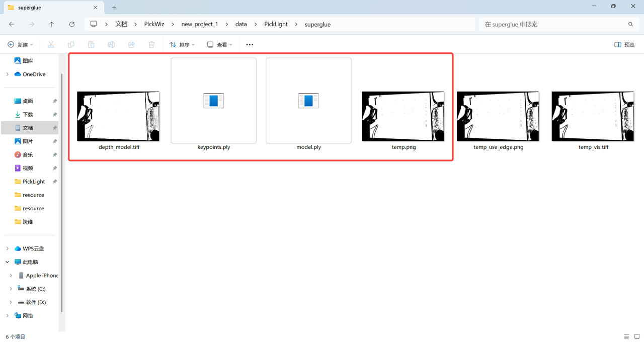644x342 pixels.
Task: Open the 新建 dropdown menu
Action: tap(21, 45)
